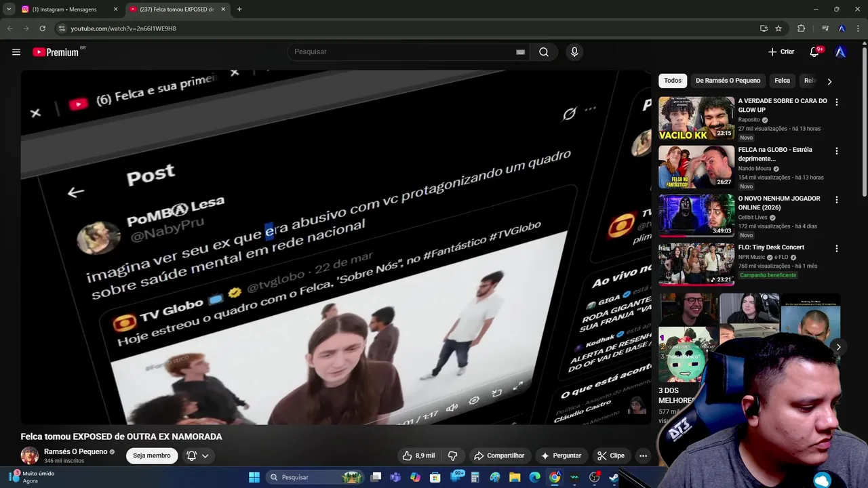The image size is (868, 488).
Task: Open the on-screen keyboard in search box
Action: point(520,52)
